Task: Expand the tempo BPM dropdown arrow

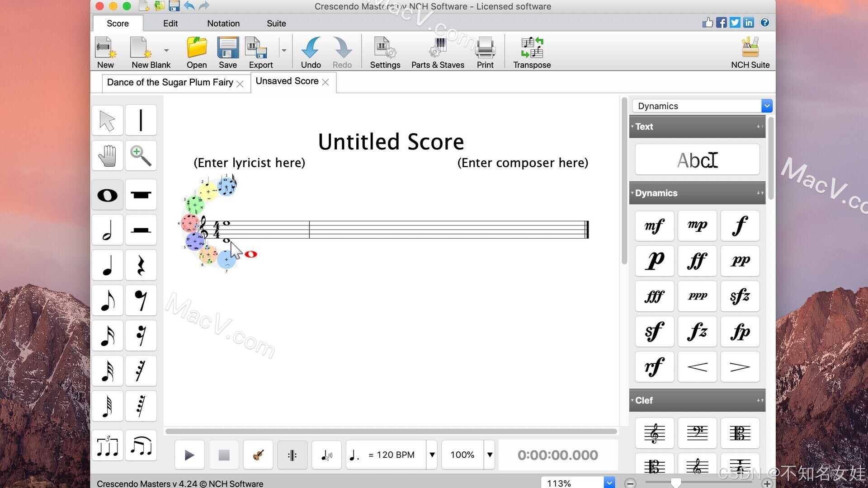Action: pos(432,455)
